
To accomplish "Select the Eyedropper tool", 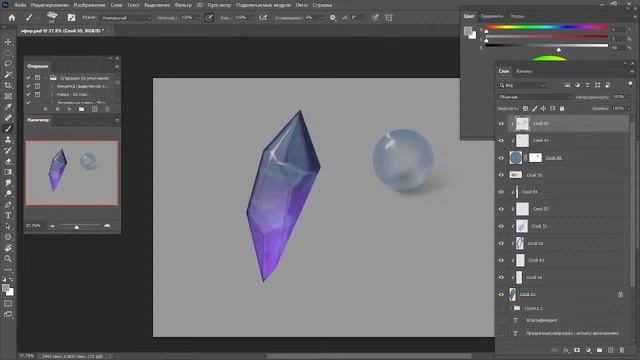I will pyautogui.click(x=8, y=107).
